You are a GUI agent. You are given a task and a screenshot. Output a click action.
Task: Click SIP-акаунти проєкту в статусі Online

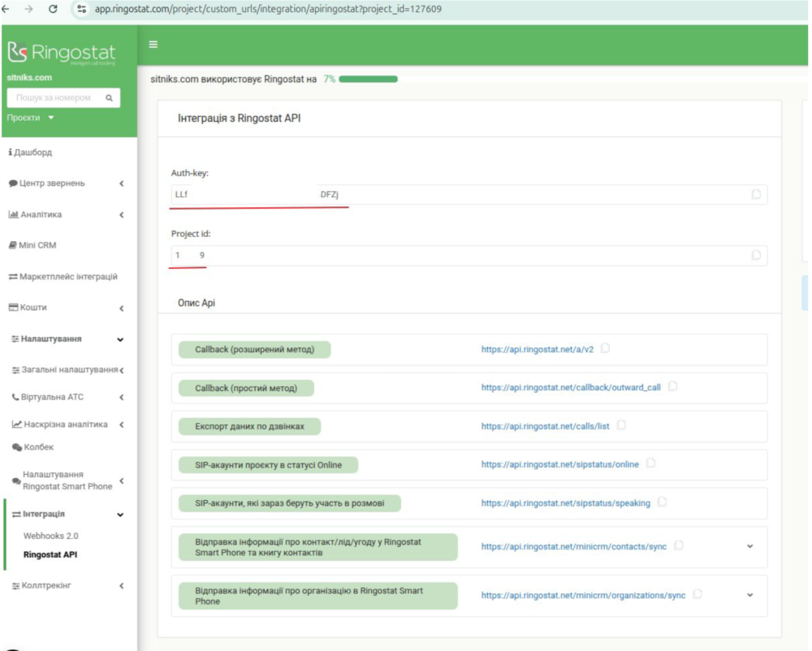click(268, 465)
